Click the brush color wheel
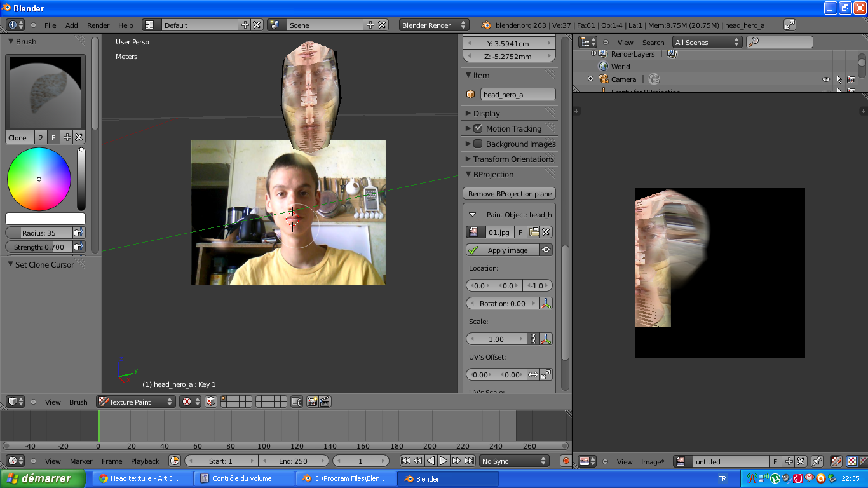 pos(39,179)
